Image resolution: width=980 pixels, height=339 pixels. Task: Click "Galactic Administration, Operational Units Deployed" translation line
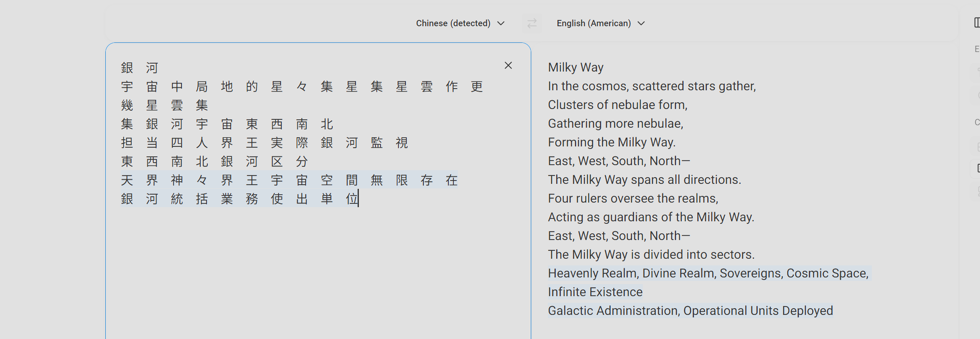coord(690,311)
